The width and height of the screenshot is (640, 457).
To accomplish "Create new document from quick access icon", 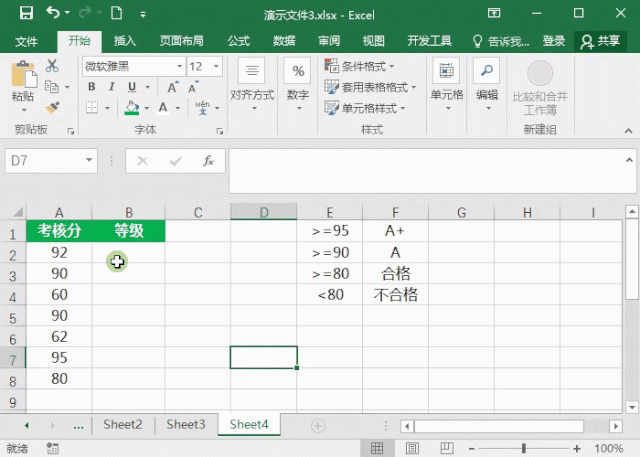I will pos(116,13).
